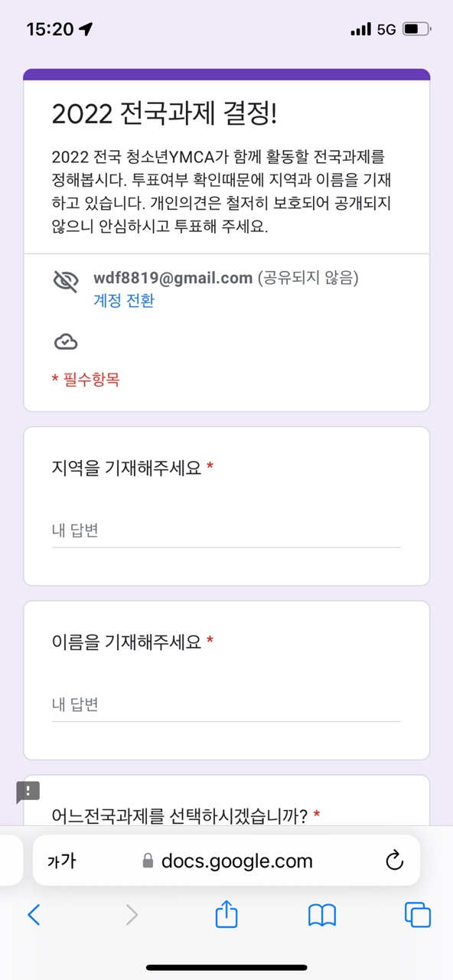
Task: Tap the wdf8819@gmail.com account text
Action: pos(173,279)
